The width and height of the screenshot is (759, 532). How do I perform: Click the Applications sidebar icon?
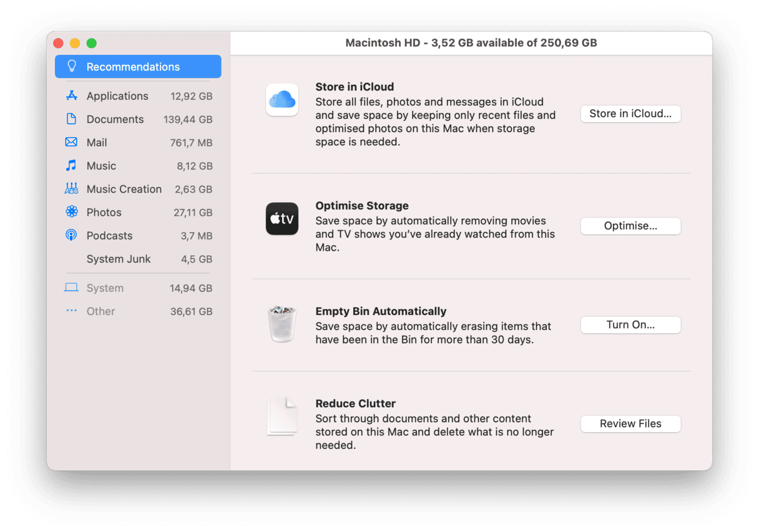coord(72,95)
